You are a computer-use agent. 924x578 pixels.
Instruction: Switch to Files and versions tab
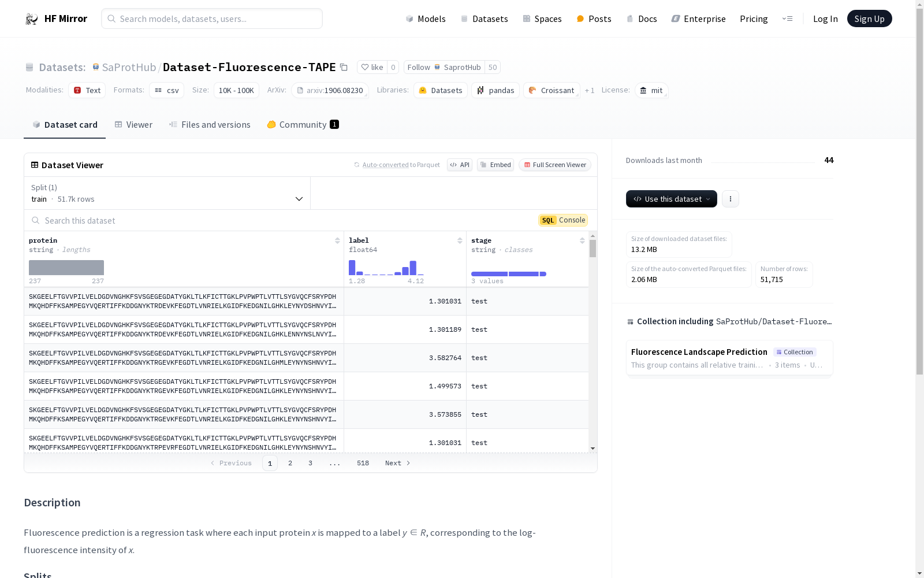point(210,124)
